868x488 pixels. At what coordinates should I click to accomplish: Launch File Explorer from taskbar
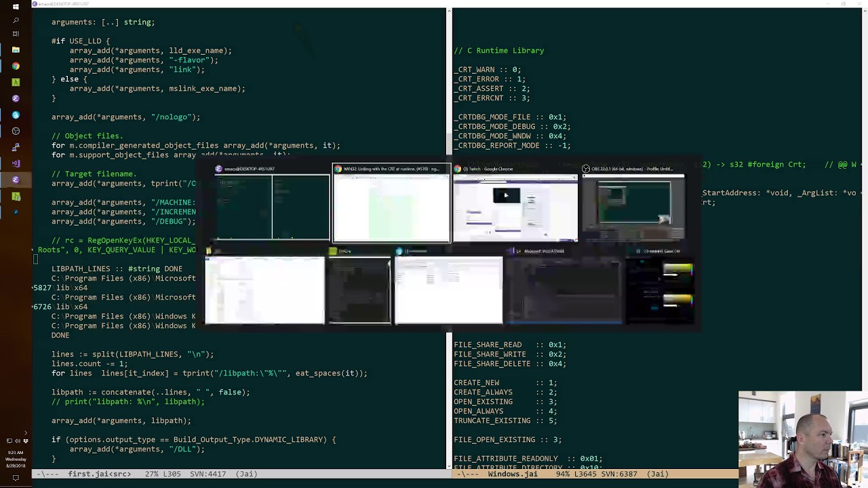(x=16, y=50)
